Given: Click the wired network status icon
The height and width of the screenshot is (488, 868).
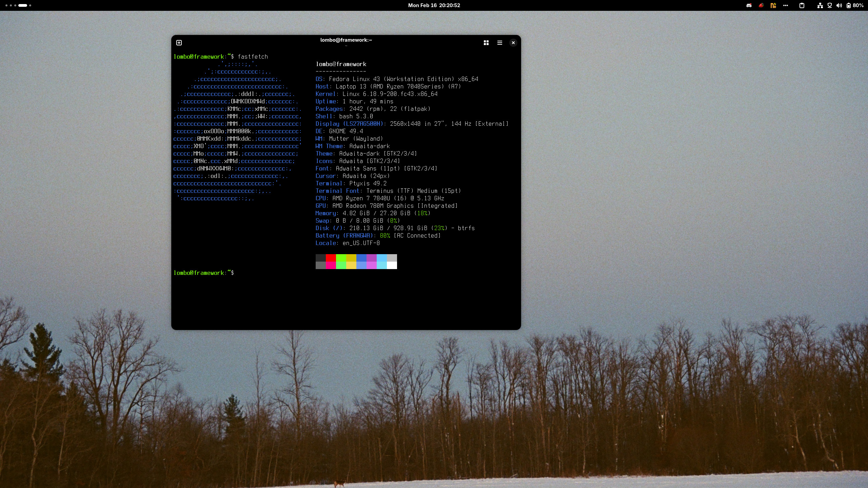Looking at the screenshot, I should [x=820, y=5].
